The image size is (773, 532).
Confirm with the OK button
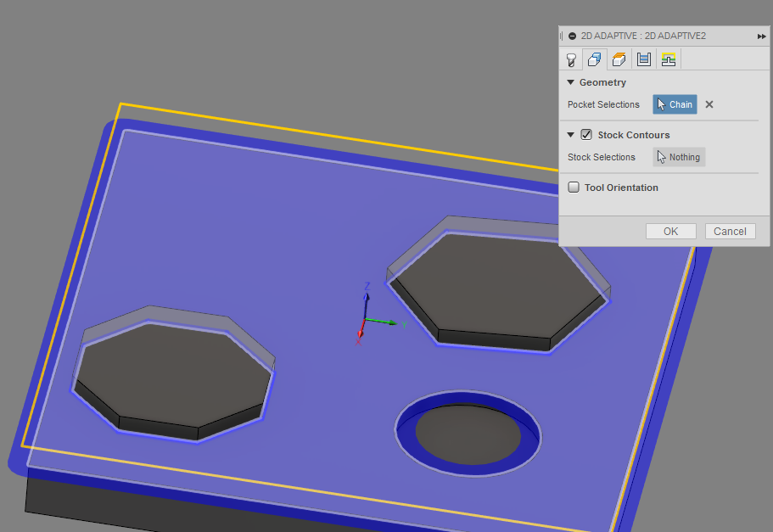click(671, 232)
